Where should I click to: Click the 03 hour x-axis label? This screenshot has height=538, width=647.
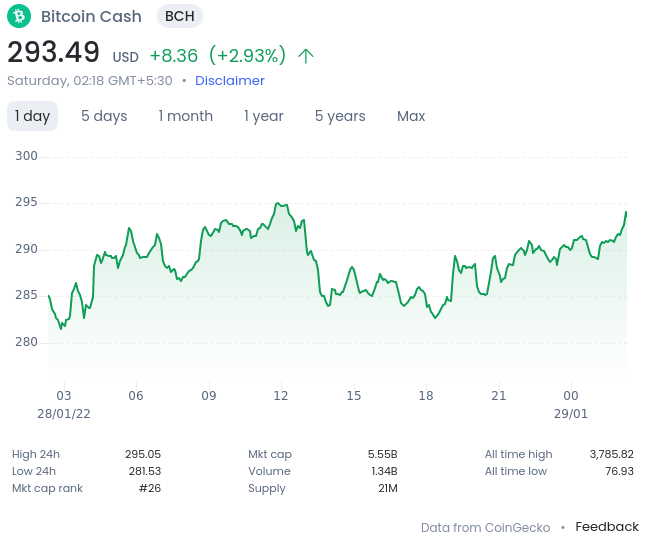coord(64,396)
